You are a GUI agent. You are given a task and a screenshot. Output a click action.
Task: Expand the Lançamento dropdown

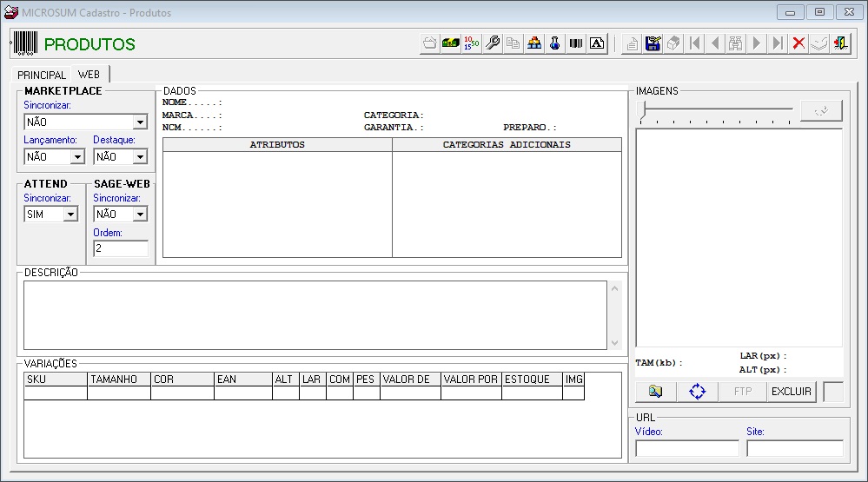click(76, 157)
